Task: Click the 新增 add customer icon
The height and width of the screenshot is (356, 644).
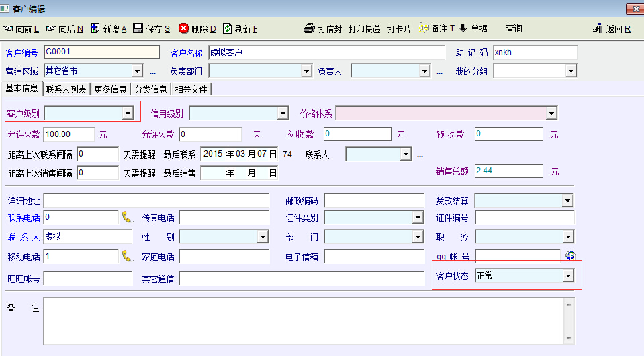Action: (x=95, y=28)
